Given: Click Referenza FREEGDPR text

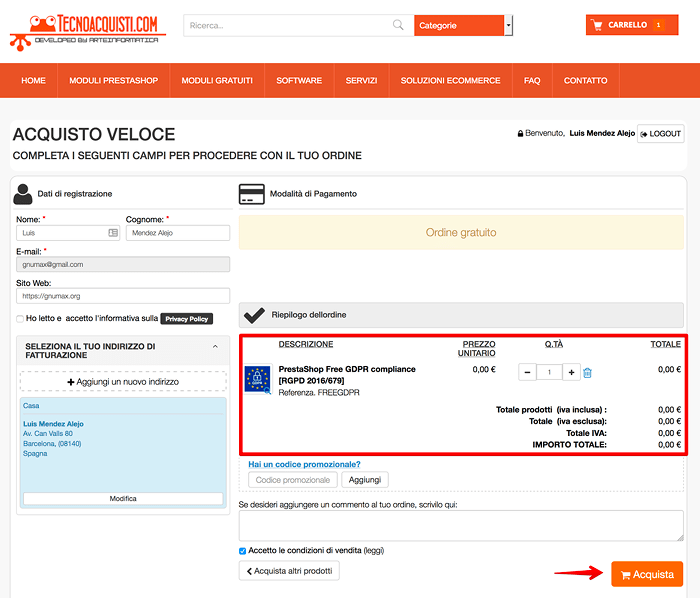Looking at the screenshot, I should point(319,392).
